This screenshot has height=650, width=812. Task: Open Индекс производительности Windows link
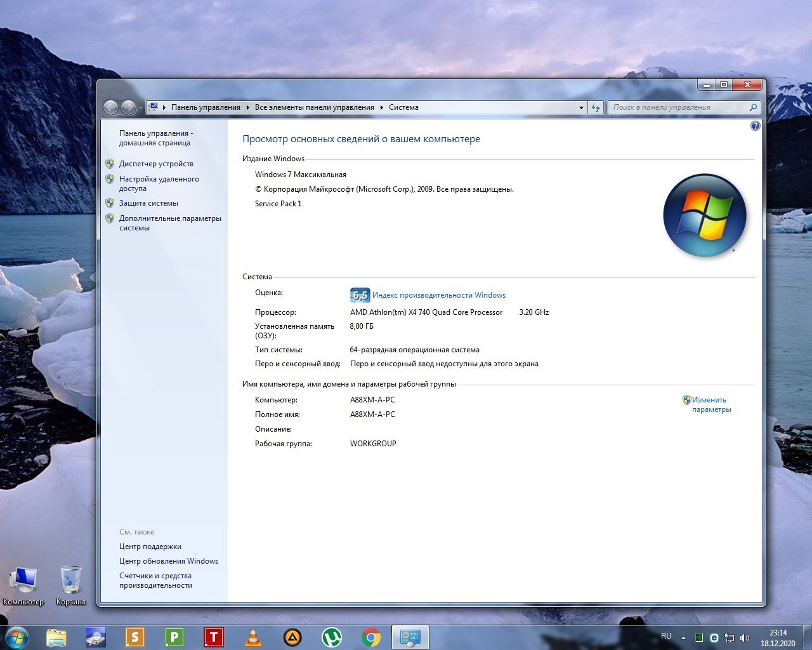439,295
